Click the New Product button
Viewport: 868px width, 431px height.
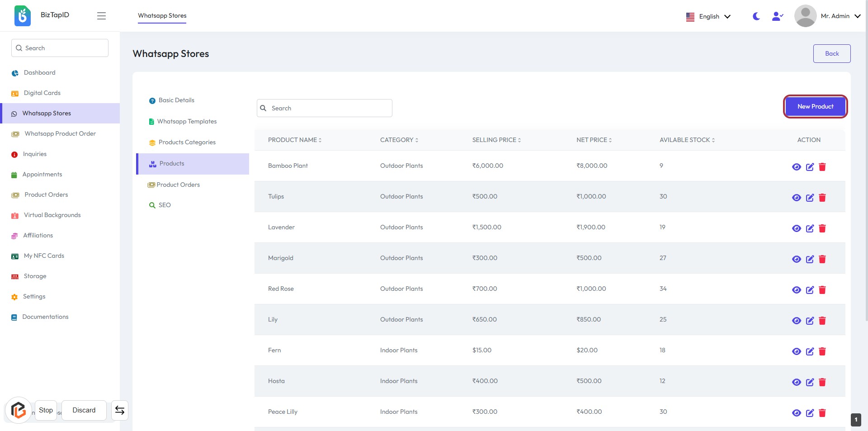[x=815, y=107]
